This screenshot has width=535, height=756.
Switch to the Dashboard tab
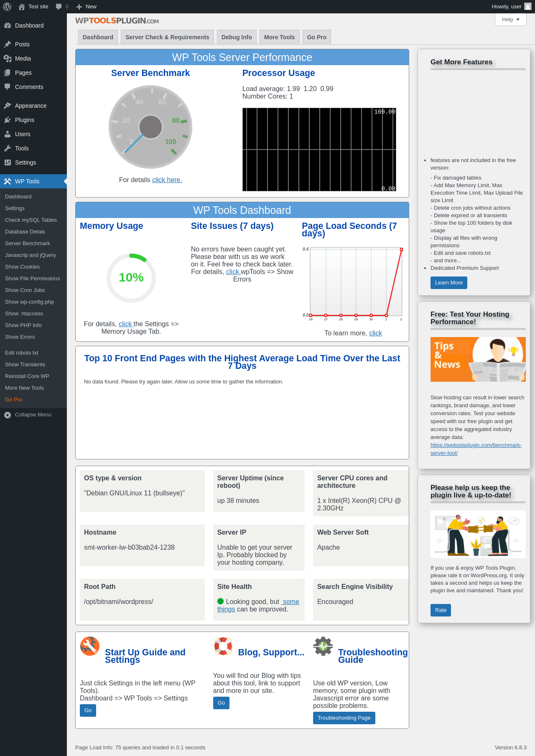point(98,37)
